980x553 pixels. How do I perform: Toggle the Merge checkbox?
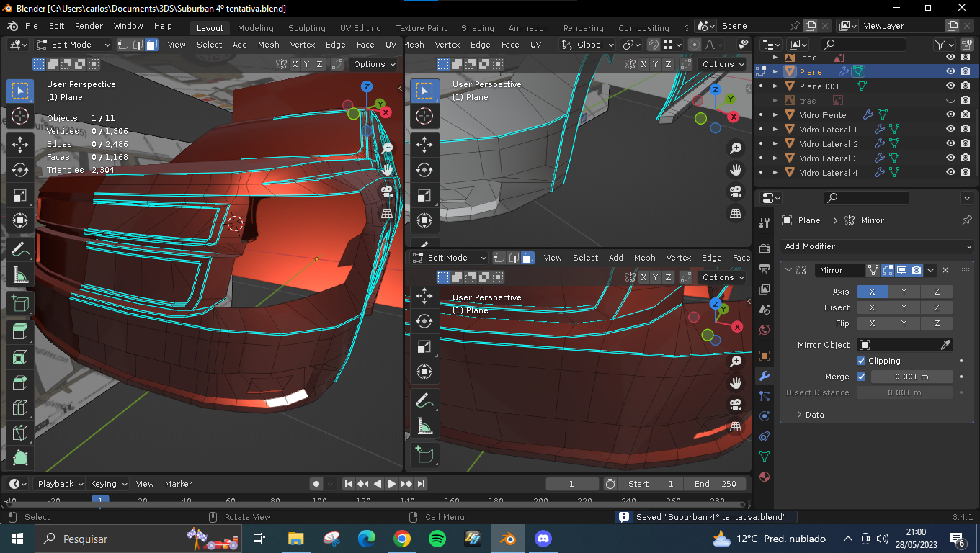[861, 377]
